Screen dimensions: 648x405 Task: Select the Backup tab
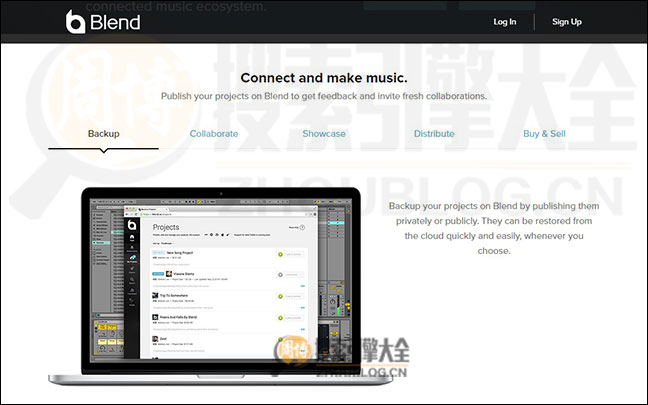click(x=104, y=134)
